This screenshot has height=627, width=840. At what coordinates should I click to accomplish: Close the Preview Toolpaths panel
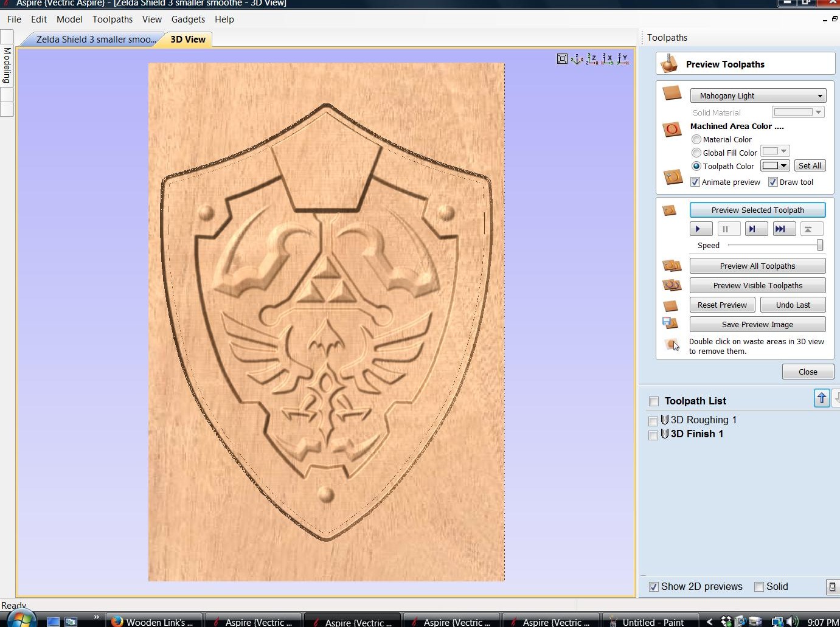click(808, 372)
